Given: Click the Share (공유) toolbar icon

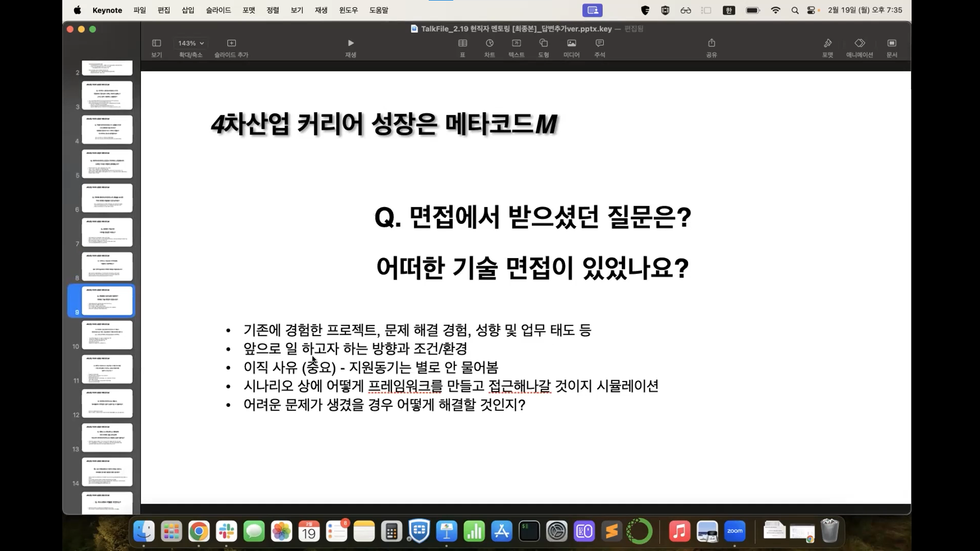Looking at the screenshot, I should (711, 43).
